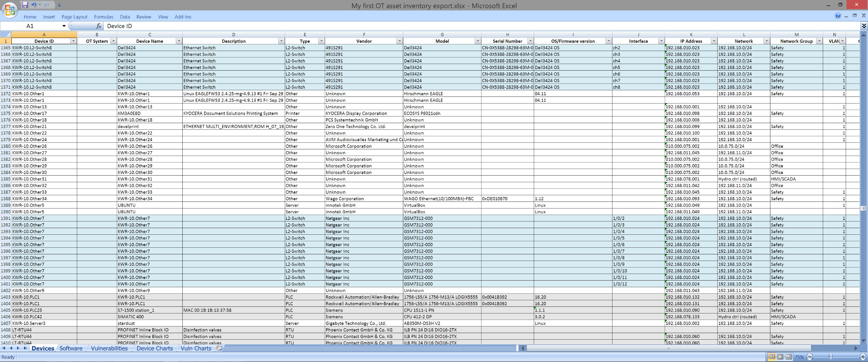The width and height of the screenshot is (868, 362).
Task: Click the Save icon in quick access toolbar
Action: [x=25, y=5]
